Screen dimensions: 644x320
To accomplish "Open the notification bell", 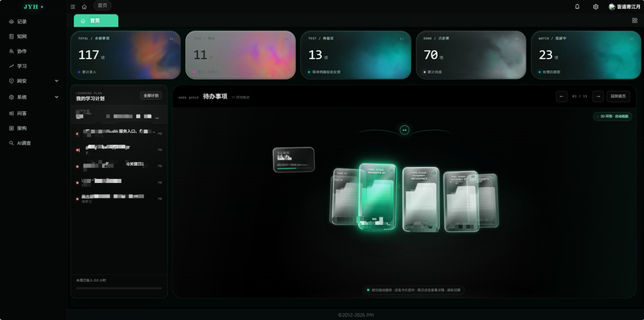I will [x=577, y=6].
